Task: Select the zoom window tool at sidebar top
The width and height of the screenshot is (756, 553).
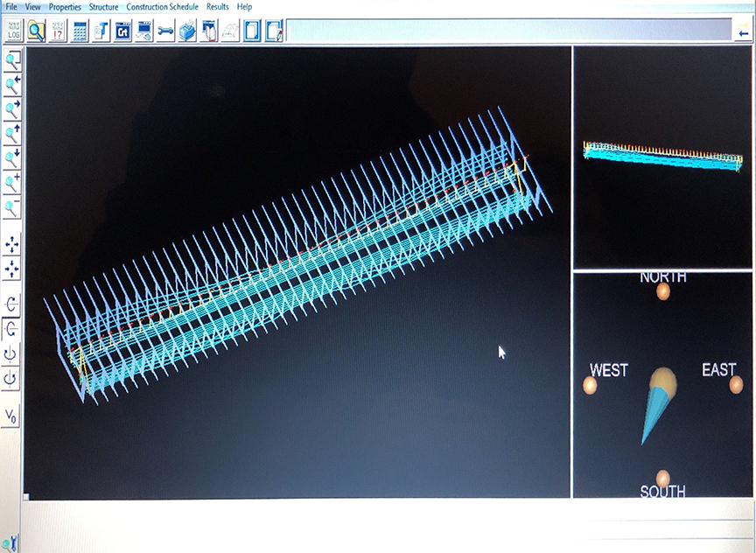Action: click(x=12, y=60)
